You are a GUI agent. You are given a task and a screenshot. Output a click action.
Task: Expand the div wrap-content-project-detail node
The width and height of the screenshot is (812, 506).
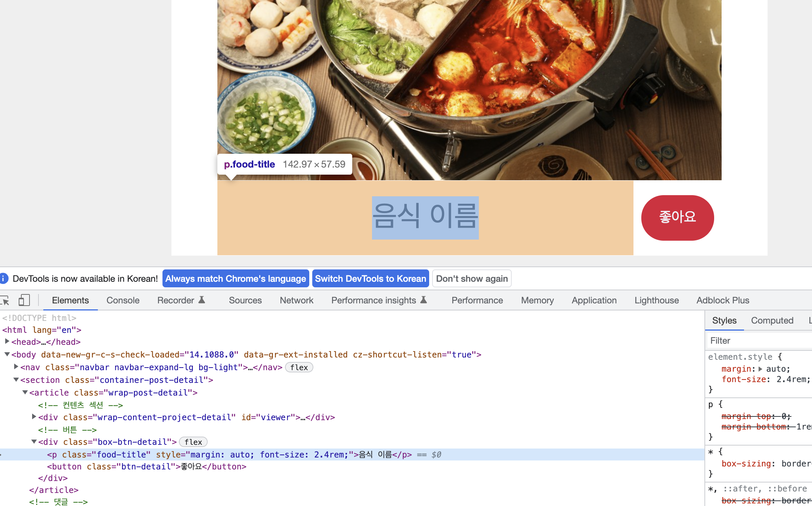coord(34,417)
